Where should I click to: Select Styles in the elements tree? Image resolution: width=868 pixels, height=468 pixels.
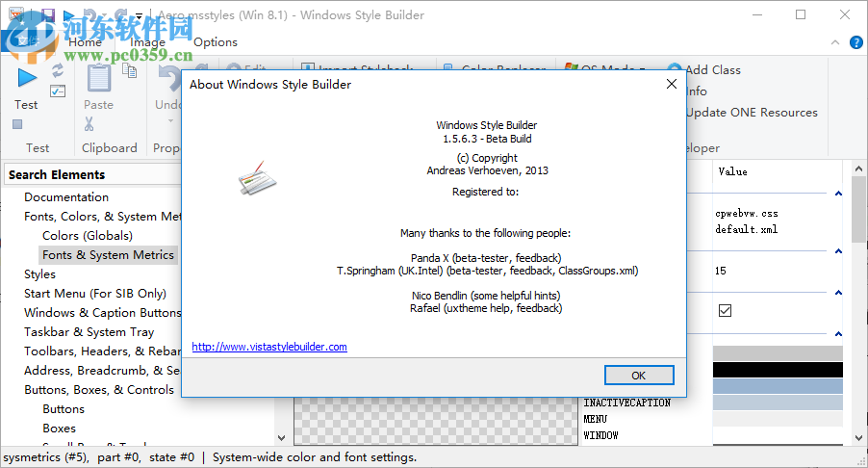(39, 274)
